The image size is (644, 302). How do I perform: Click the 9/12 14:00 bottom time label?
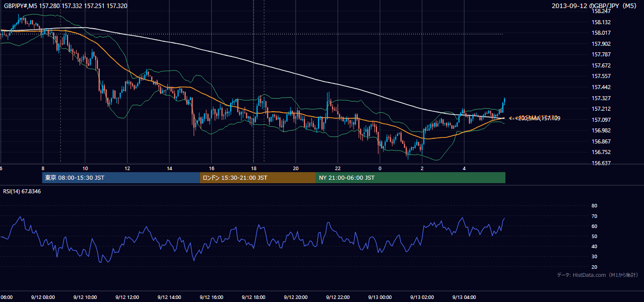click(169, 297)
